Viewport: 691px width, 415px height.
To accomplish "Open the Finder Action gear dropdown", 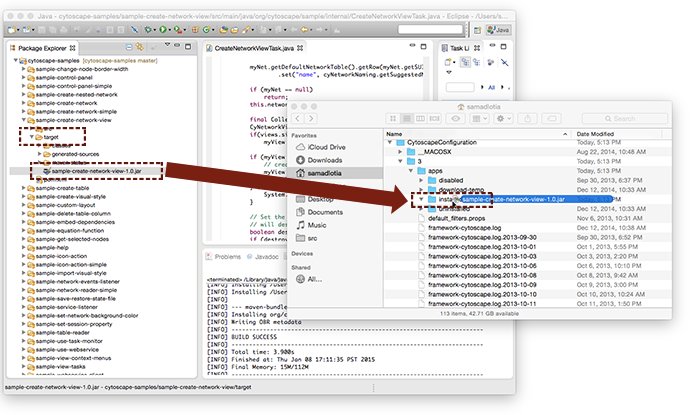I will (x=503, y=119).
